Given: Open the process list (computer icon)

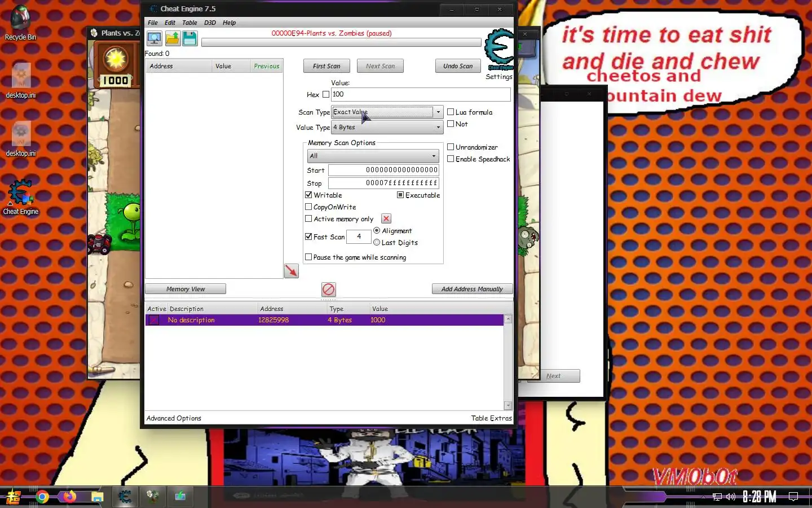Looking at the screenshot, I should pos(154,38).
